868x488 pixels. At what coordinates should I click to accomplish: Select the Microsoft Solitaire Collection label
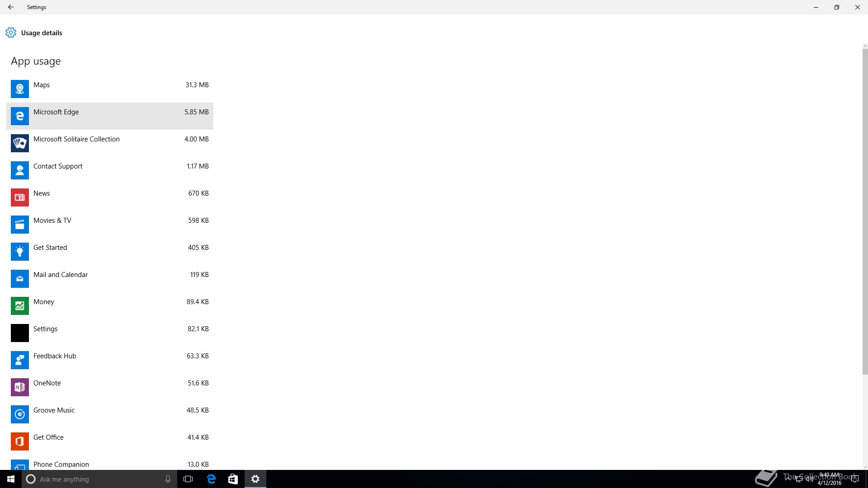point(76,139)
